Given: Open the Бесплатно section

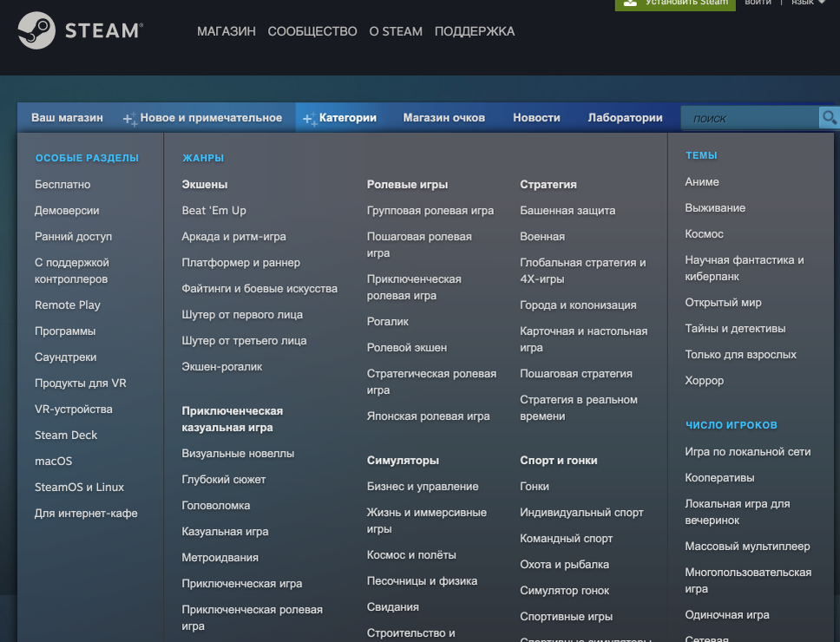Looking at the screenshot, I should 62,184.
